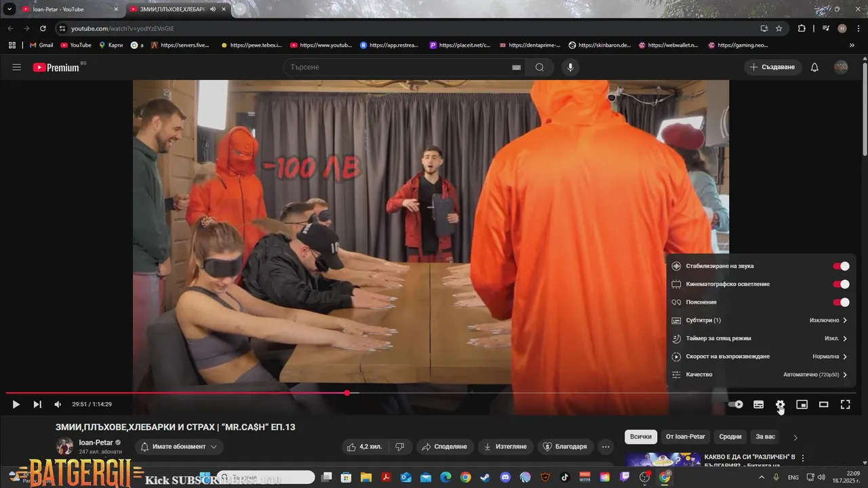The width and height of the screenshot is (868, 488).
Task: Select the ЗМИИ,ПЛЪХОВЕ,ХЛЕБАРКИ browser tab
Action: [x=178, y=9]
